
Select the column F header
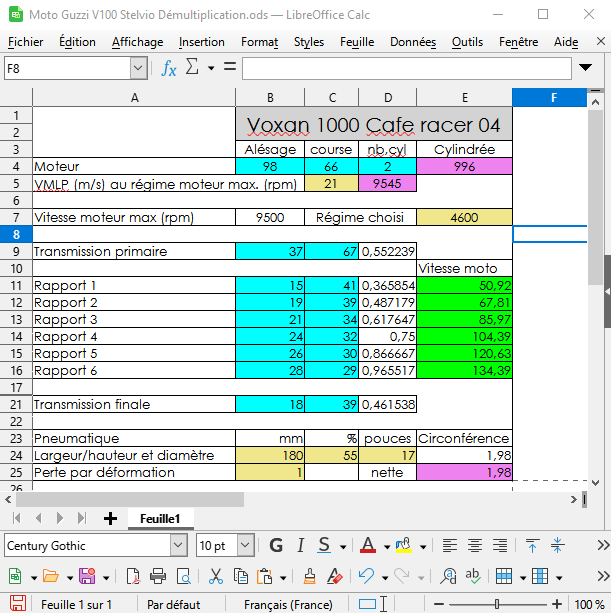549,97
